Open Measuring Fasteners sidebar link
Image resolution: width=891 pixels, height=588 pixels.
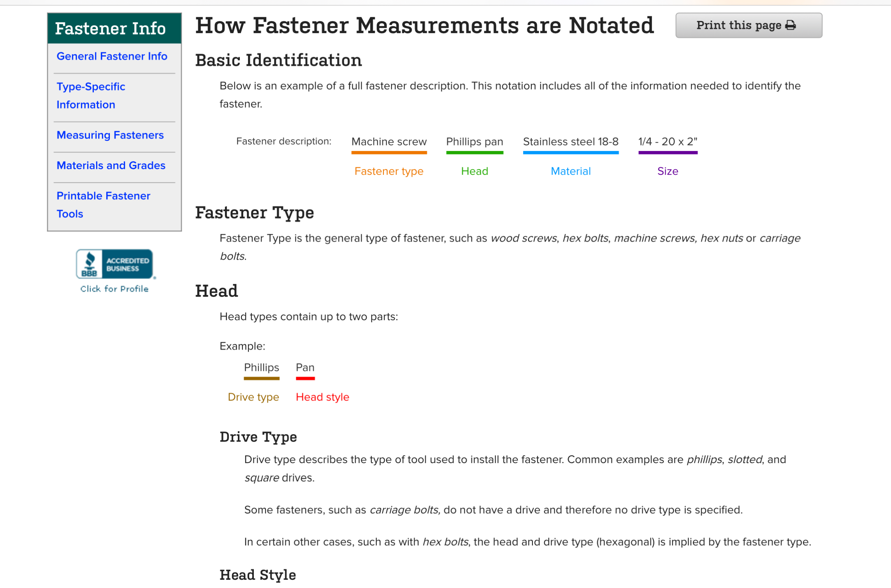pyautogui.click(x=110, y=135)
